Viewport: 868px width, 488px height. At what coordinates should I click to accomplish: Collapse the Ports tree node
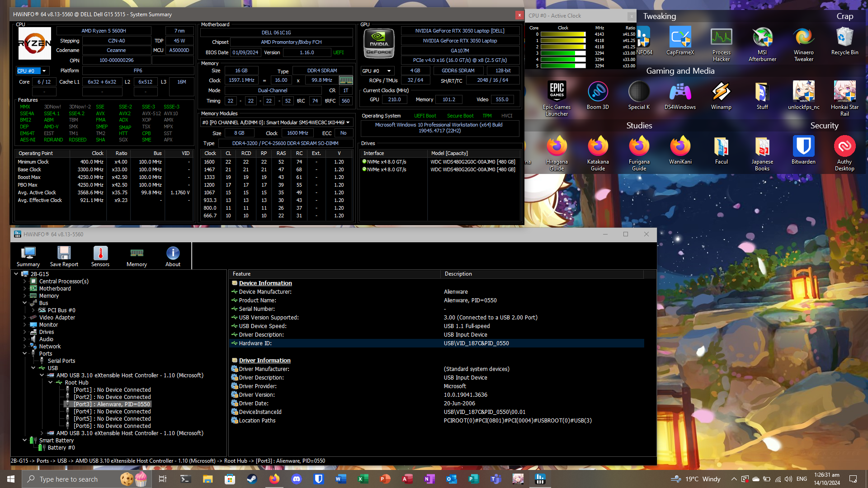pyautogui.click(x=25, y=353)
